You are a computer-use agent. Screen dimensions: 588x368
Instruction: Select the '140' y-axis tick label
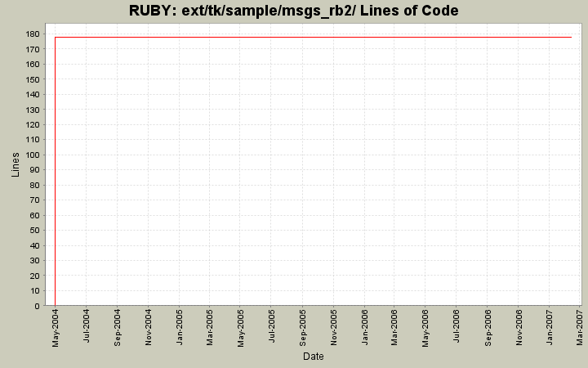pos(33,95)
